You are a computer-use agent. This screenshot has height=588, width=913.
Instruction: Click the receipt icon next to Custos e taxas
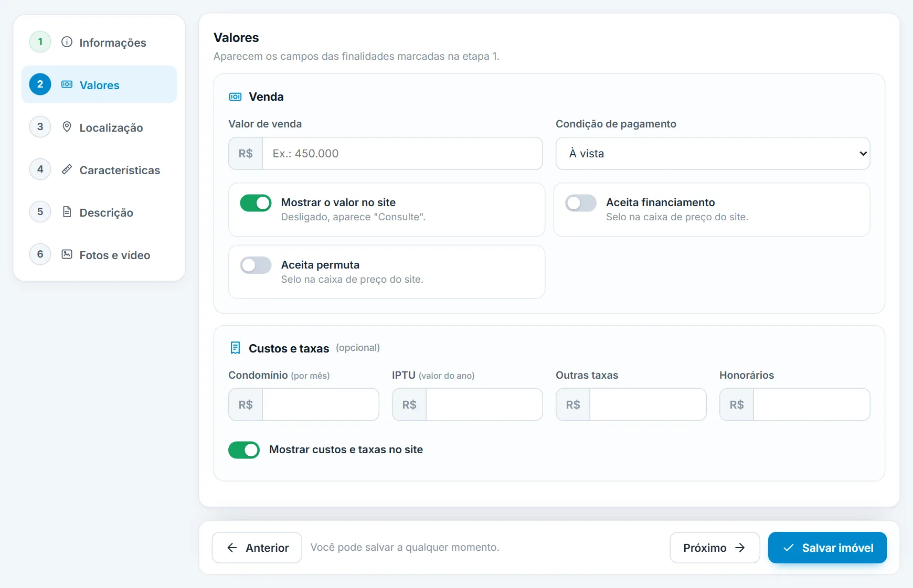tap(235, 348)
